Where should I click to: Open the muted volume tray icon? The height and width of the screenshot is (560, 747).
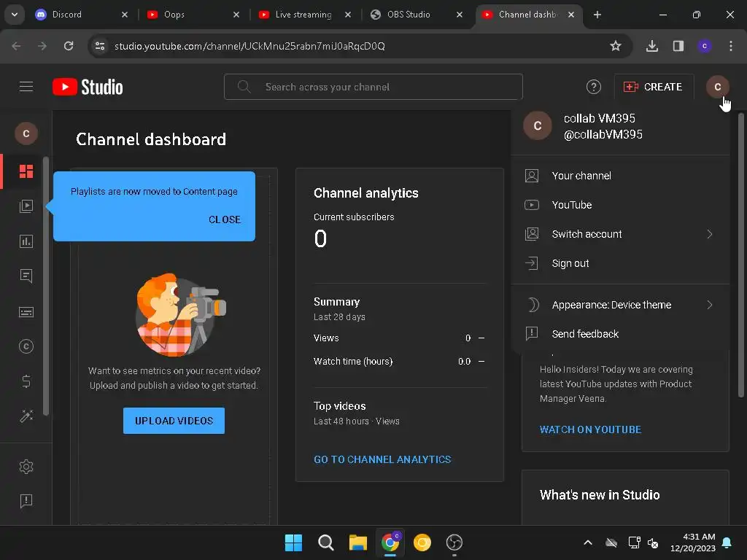653,542
